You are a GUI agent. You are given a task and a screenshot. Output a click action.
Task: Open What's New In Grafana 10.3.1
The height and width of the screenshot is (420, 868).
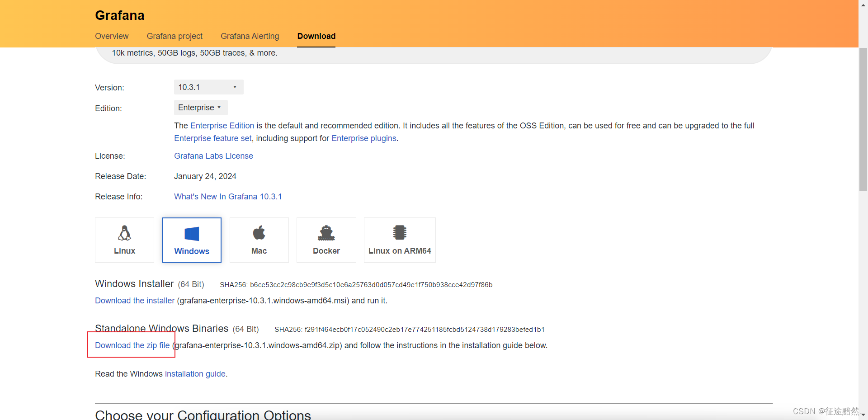[x=228, y=197]
